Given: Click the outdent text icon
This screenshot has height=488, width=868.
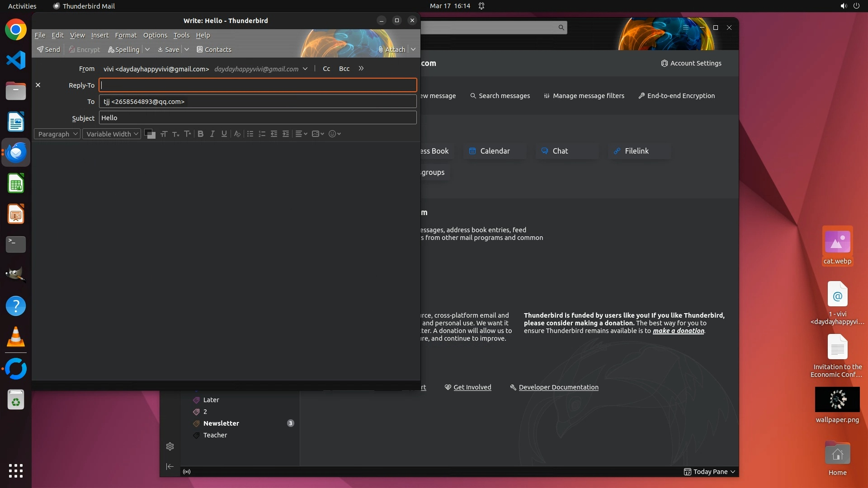Looking at the screenshot, I should coord(274,134).
